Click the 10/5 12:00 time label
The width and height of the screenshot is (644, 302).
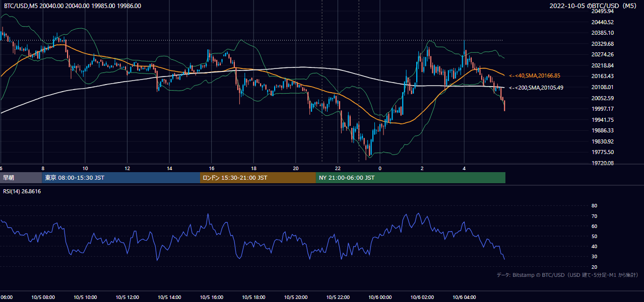coord(127,297)
